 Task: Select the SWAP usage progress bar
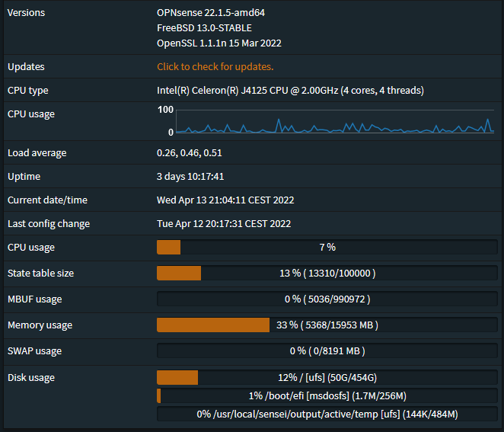[327, 351]
